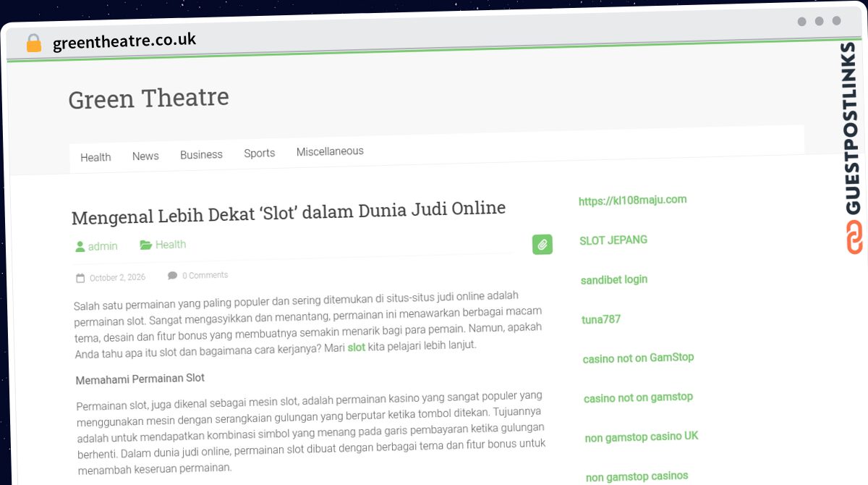Open the 'casino not on GamStop' capitalized link
Viewport: 868px width, 485px height.
click(x=639, y=358)
